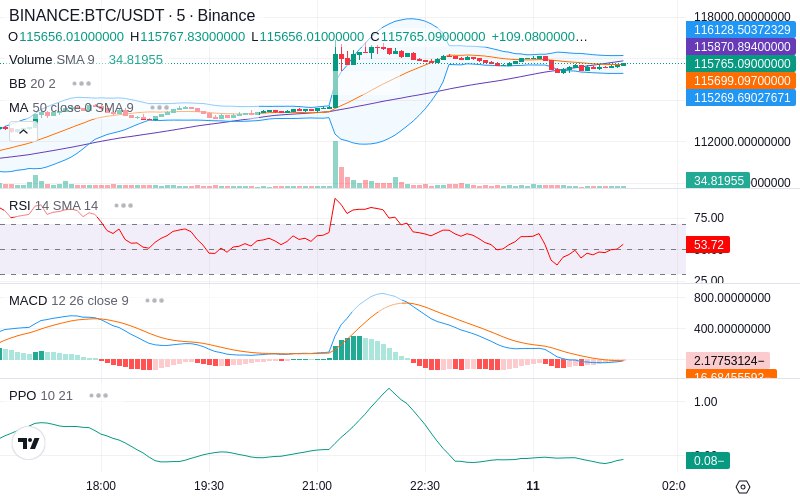Click the 19:30 time axis label
This screenshot has height=500, width=800.
coord(209,486)
